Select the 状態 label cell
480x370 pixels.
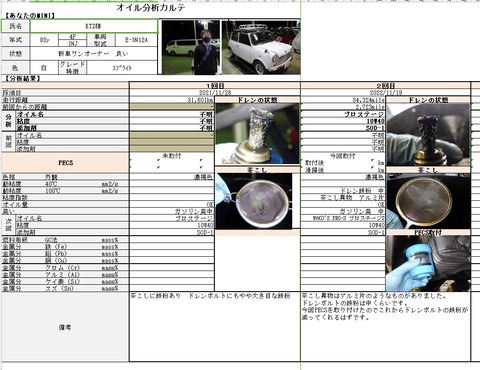point(15,53)
